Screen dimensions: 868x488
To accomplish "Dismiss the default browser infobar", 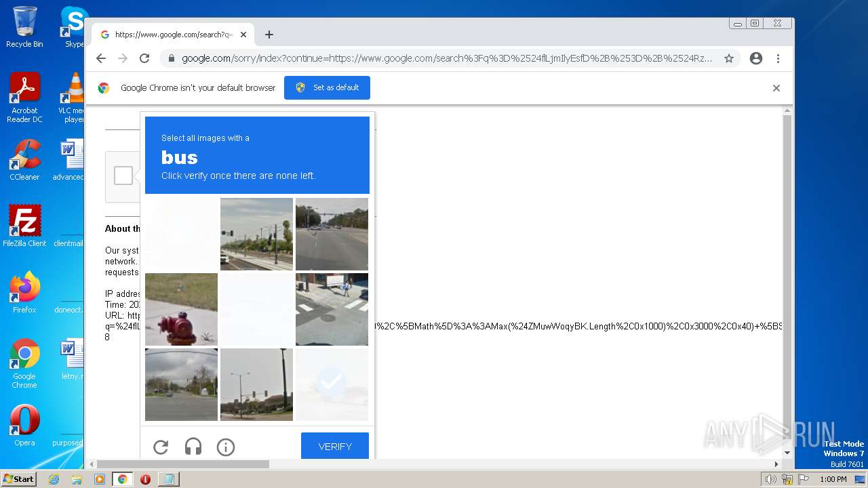I will pos(776,88).
